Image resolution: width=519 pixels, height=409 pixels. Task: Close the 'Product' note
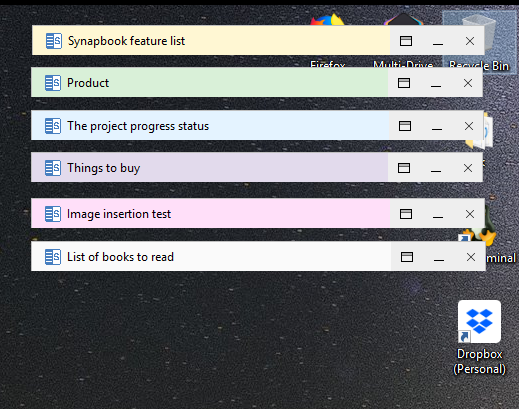468,83
